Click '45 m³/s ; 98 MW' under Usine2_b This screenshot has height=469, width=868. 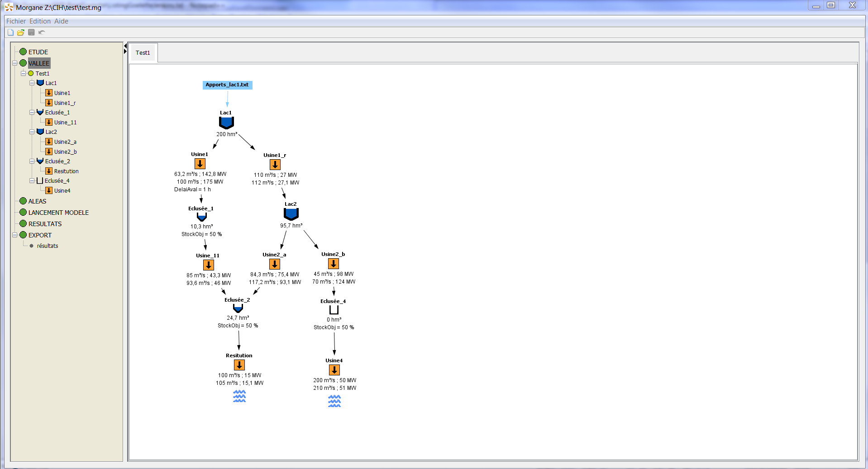click(334, 274)
